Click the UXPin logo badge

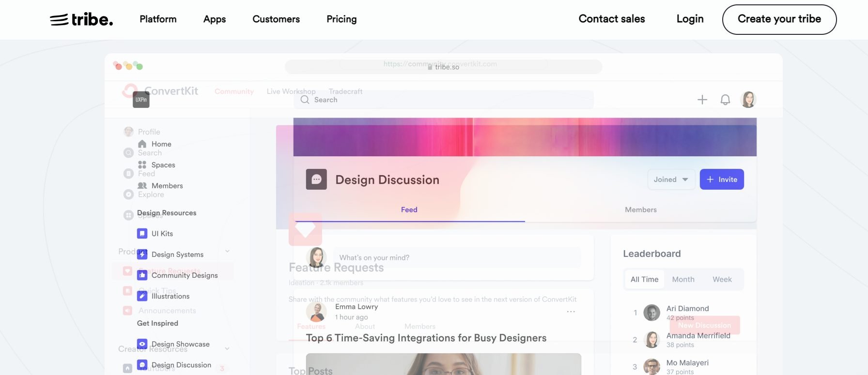(x=141, y=100)
